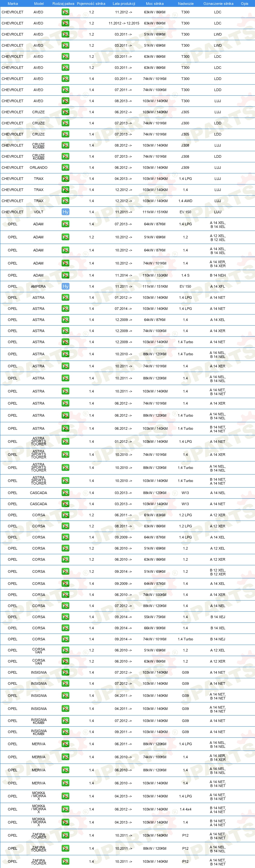Click the Hy hybrid icon in Opel Ampera row
This screenshot has height=868, width=255.
click(65, 286)
